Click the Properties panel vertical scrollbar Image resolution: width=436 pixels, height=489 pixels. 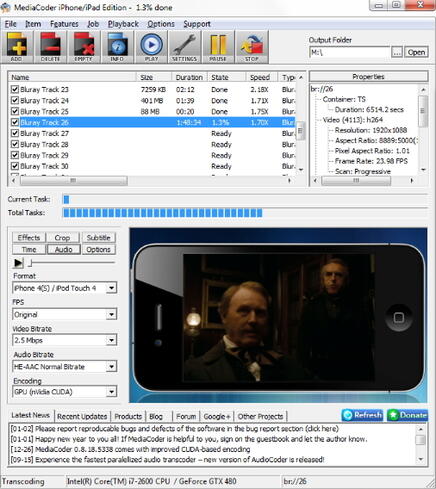423,130
